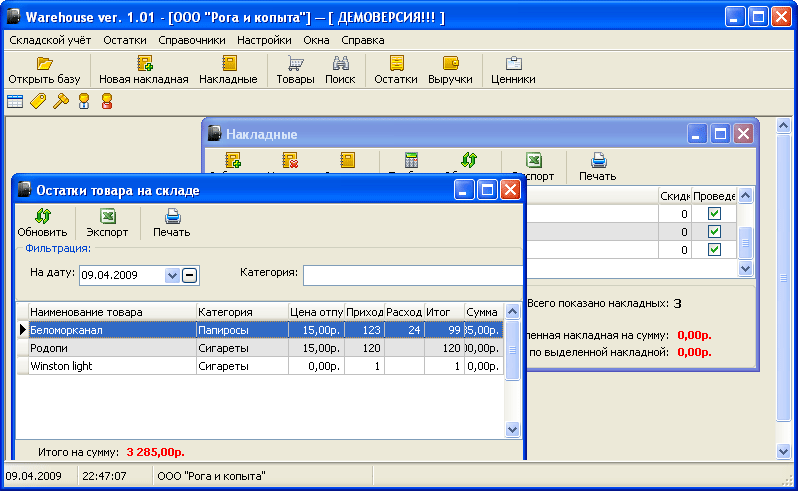Toggle second Проведена checkbox in Накладные
This screenshot has height=491, width=798.
(x=714, y=232)
